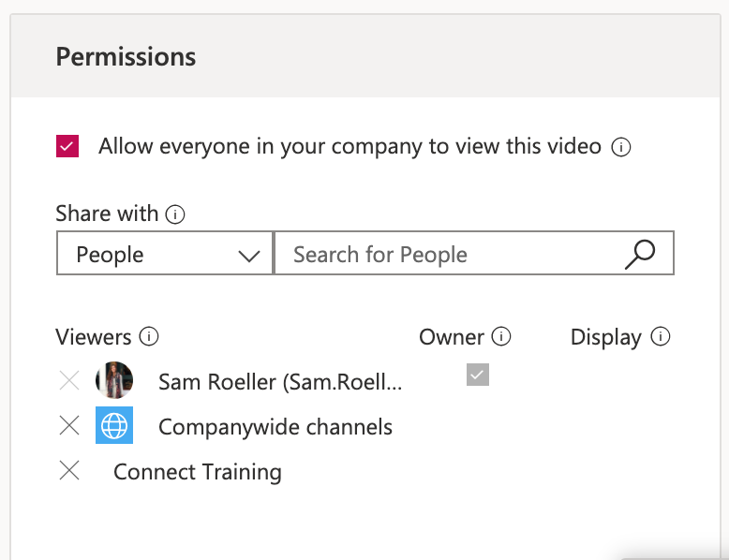Click the magnifying glass search icon
This screenshot has width=729, height=560.
pyautogui.click(x=640, y=254)
